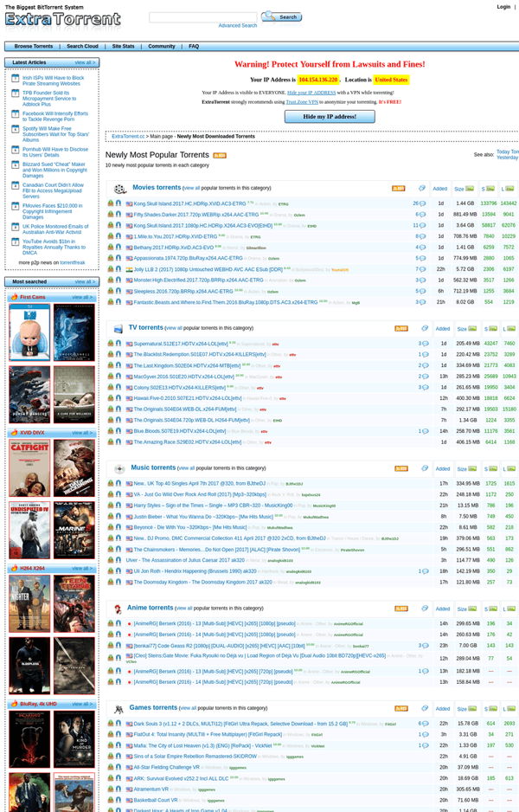The image size is (519, 812).
Task: Open Yesterday torrents link
Action: pos(507,158)
